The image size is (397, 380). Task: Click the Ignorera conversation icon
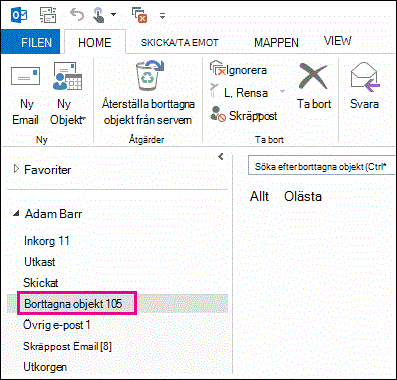click(218, 68)
